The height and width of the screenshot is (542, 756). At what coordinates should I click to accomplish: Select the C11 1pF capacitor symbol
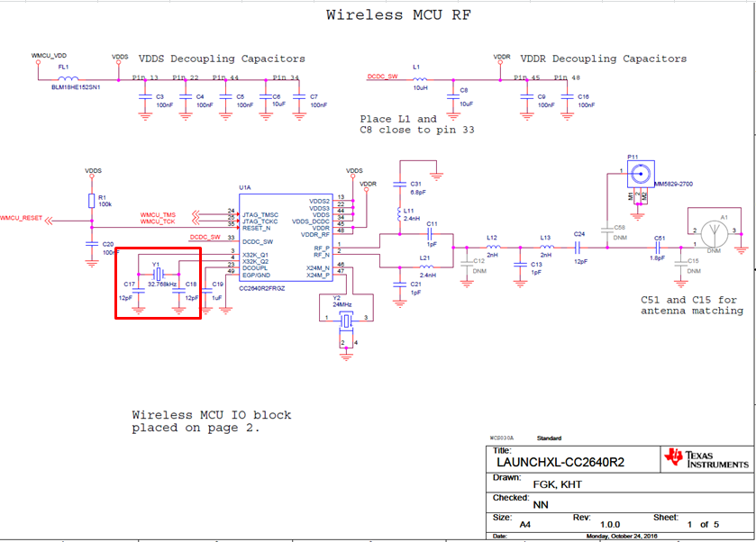[x=431, y=235]
